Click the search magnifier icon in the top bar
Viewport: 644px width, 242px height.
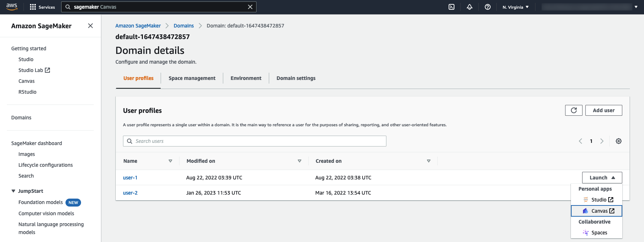pos(68,7)
